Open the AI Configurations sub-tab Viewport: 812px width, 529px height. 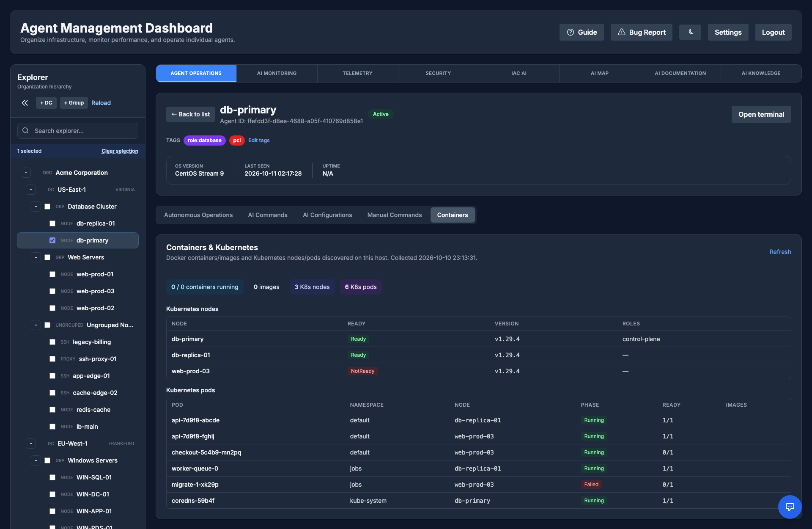327,215
